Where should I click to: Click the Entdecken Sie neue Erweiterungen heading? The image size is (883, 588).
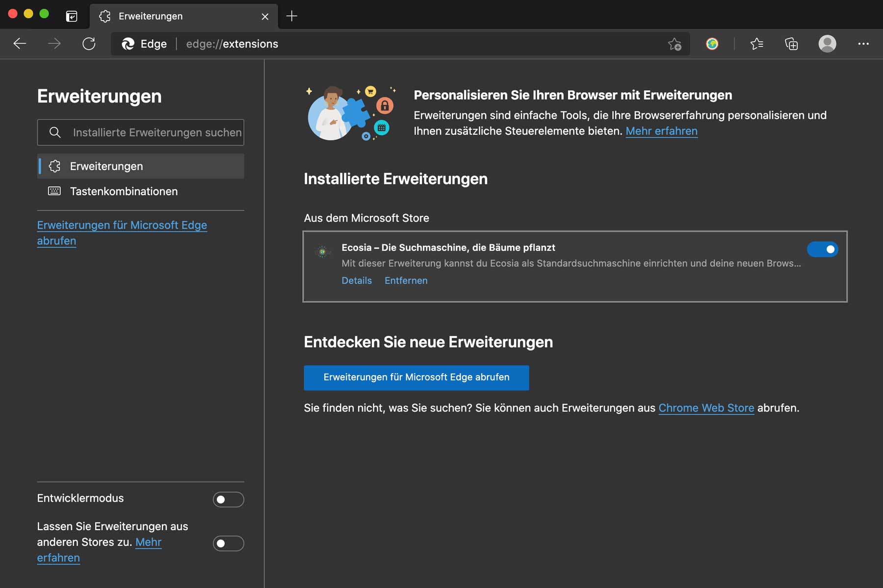(428, 342)
